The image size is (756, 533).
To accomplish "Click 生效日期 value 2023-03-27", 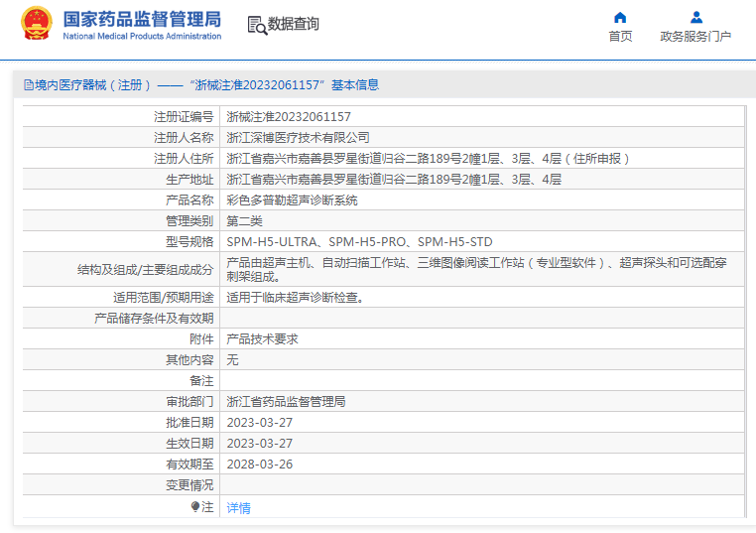I will click(x=259, y=444).
